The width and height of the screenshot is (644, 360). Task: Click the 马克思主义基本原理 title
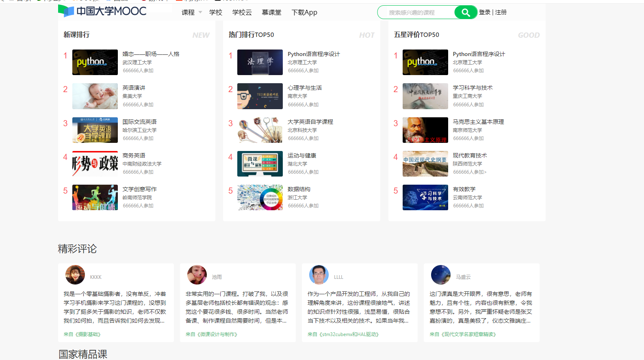click(x=479, y=122)
